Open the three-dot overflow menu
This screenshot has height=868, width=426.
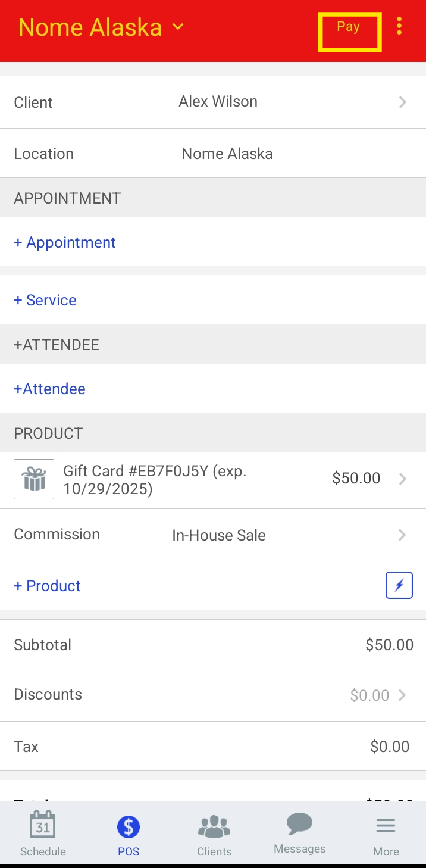click(399, 26)
